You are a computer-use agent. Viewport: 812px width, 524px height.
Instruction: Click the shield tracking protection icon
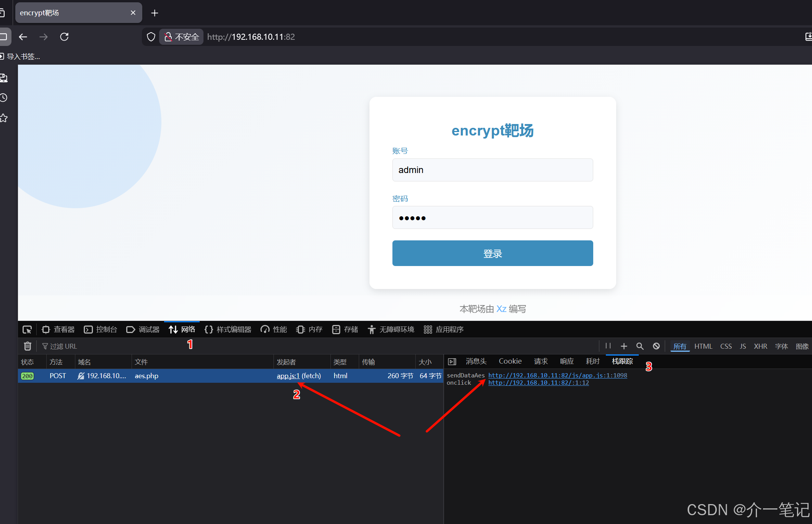[151, 37]
